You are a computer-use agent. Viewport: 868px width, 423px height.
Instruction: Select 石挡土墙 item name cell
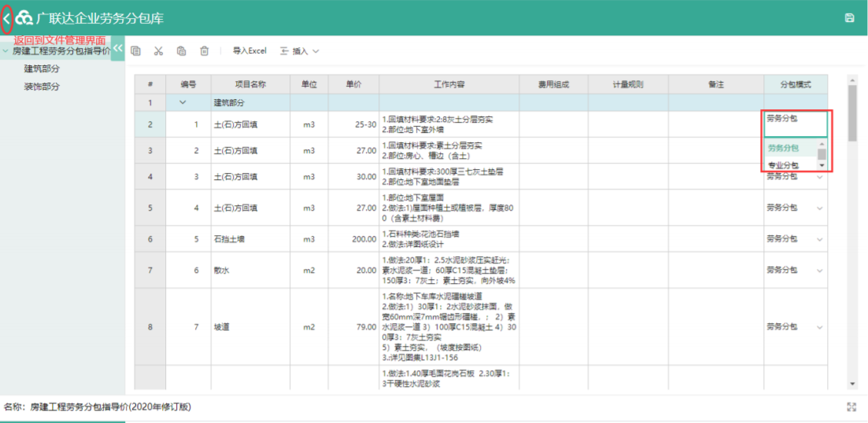pyautogui.click(x=251, y=239)
